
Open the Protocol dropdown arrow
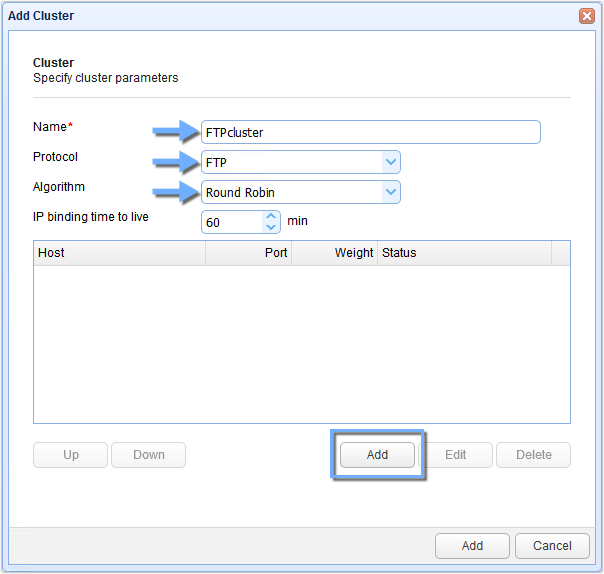390,162
